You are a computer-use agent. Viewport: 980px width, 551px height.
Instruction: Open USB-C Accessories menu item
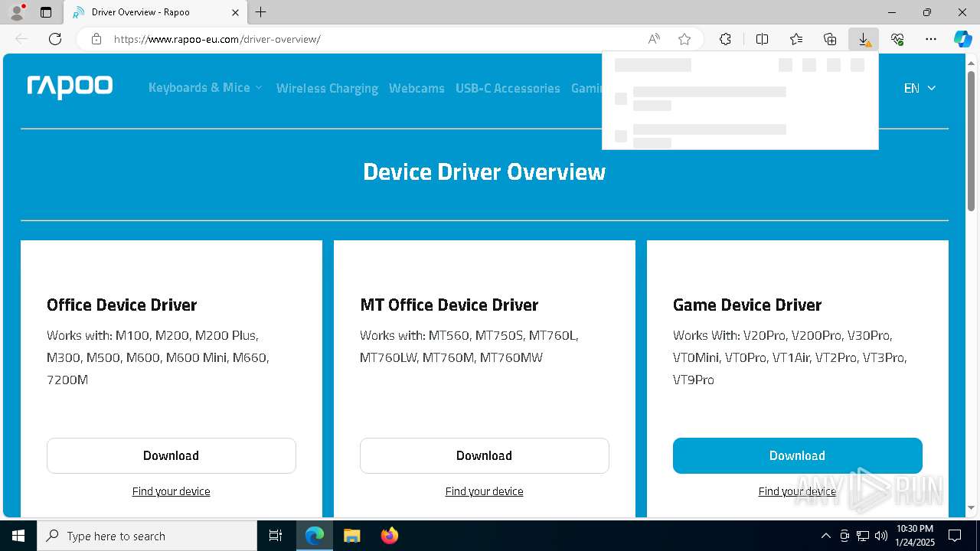[x=508, y=88]
